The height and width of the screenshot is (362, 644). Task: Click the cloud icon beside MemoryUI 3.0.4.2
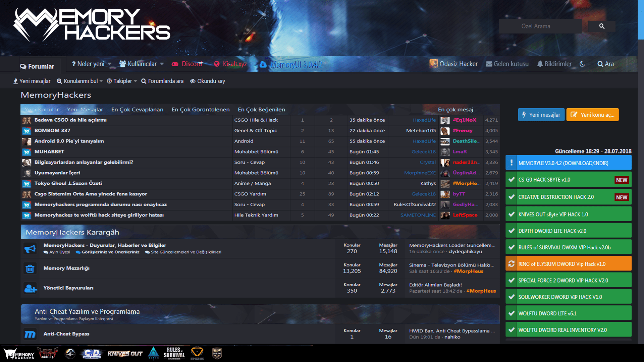263,64
